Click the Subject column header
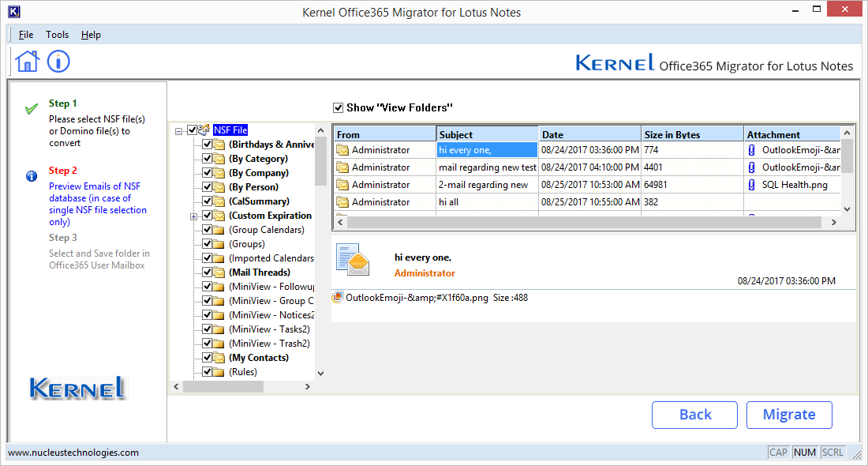This screenshot has height=466, width=868. click(488, 134)
